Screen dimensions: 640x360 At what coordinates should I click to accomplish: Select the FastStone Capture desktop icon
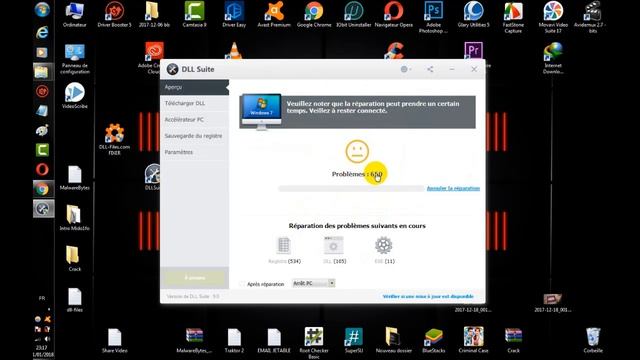click(x=513, y=18)
